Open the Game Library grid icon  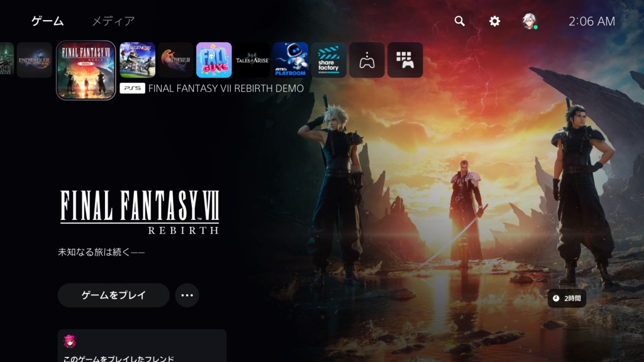405,60
